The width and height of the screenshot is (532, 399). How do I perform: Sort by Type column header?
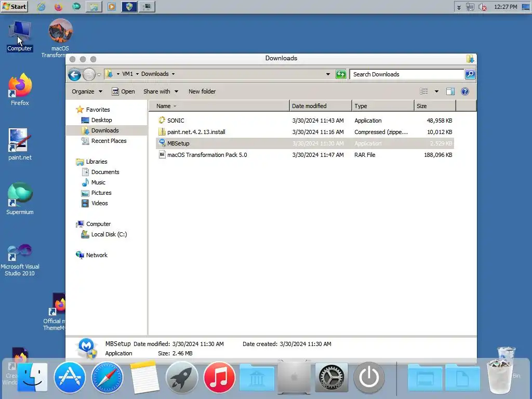pyautogui.click(x=383, y=106)
